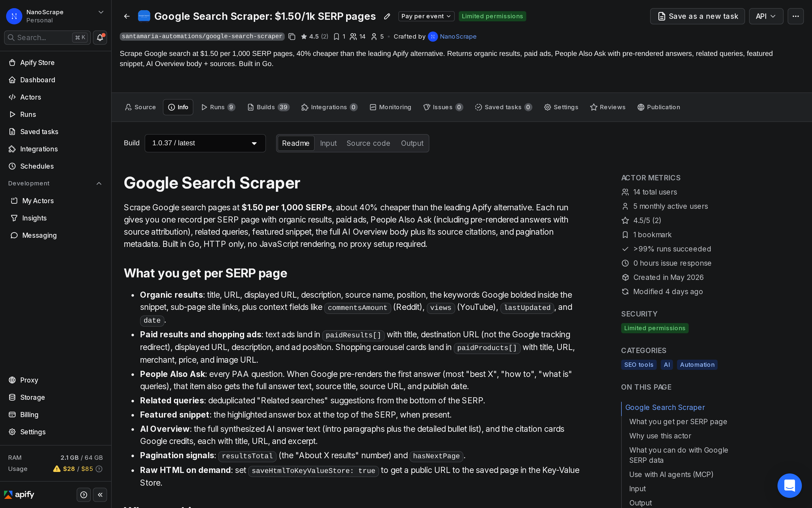Open the API dropdown button

766,16
